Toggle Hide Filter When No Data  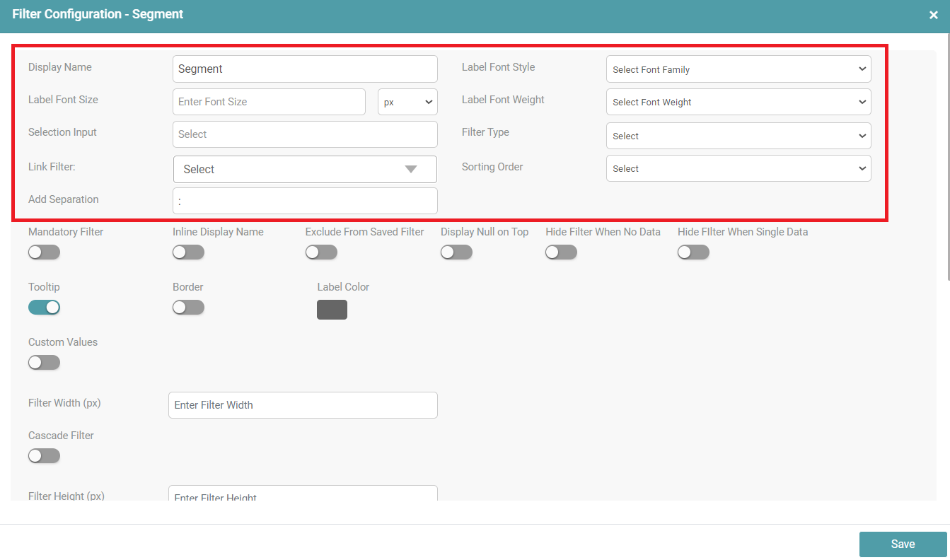point(561,252)
